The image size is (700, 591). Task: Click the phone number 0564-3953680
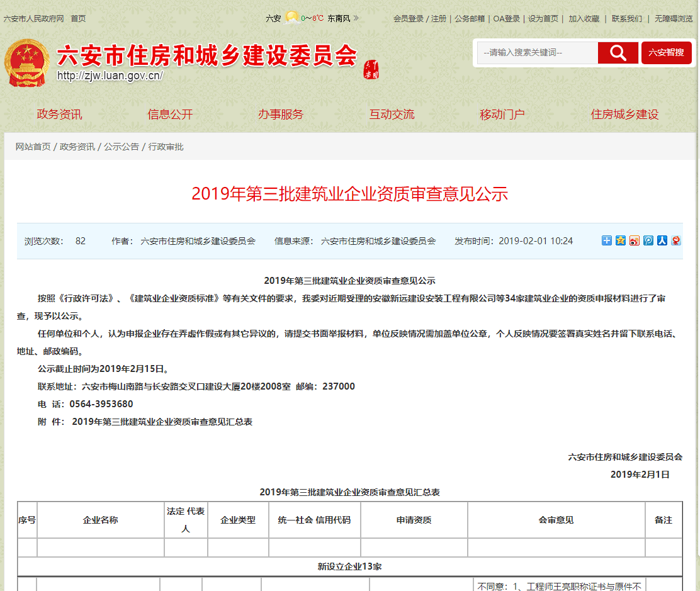[x=101, y=404]
